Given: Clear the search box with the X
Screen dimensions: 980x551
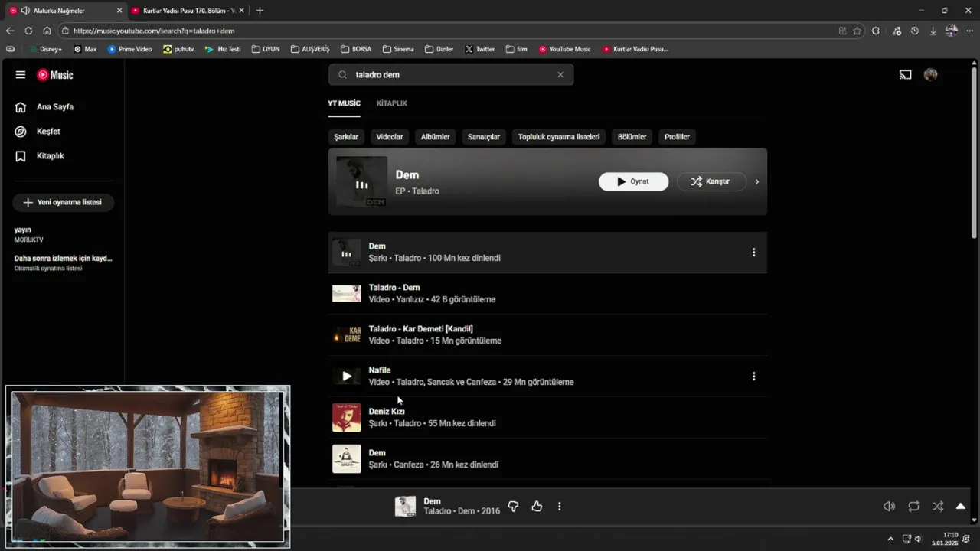Looking at the screenshot, I should [x=560, y=75].
